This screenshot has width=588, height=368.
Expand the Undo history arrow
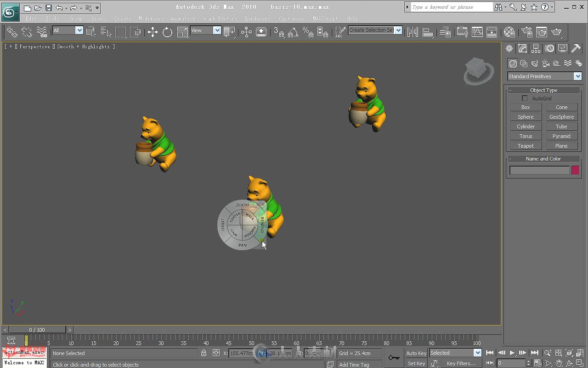pos(66,8)
